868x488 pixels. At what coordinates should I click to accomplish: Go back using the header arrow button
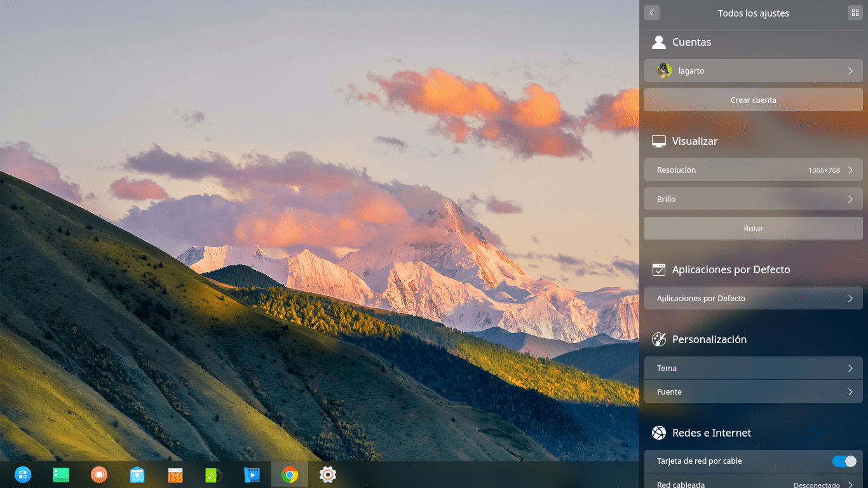coord(651,13)
